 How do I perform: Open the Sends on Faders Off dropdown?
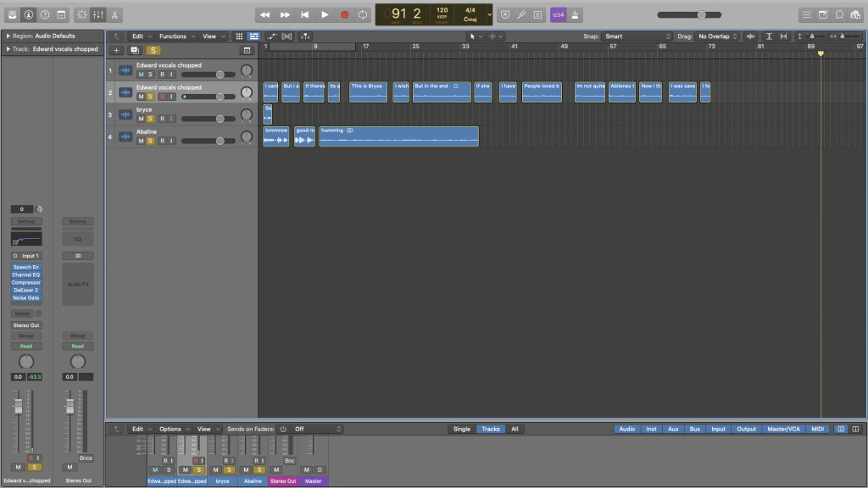point(317,429)
